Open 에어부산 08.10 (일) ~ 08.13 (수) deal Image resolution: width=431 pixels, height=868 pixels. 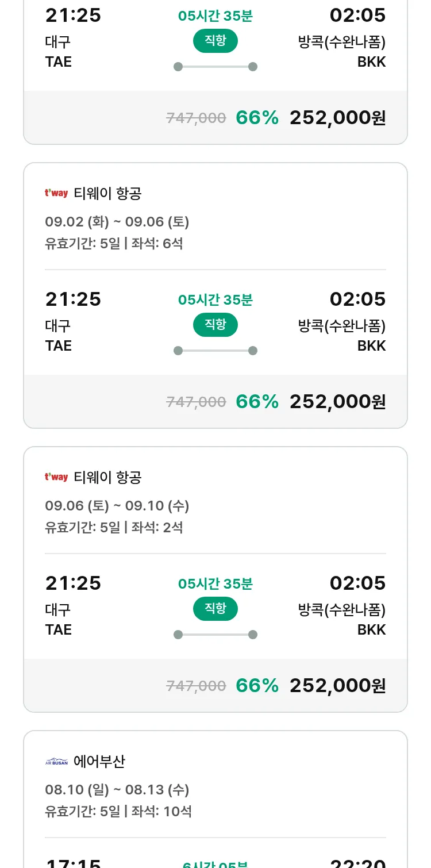point(117,790)
